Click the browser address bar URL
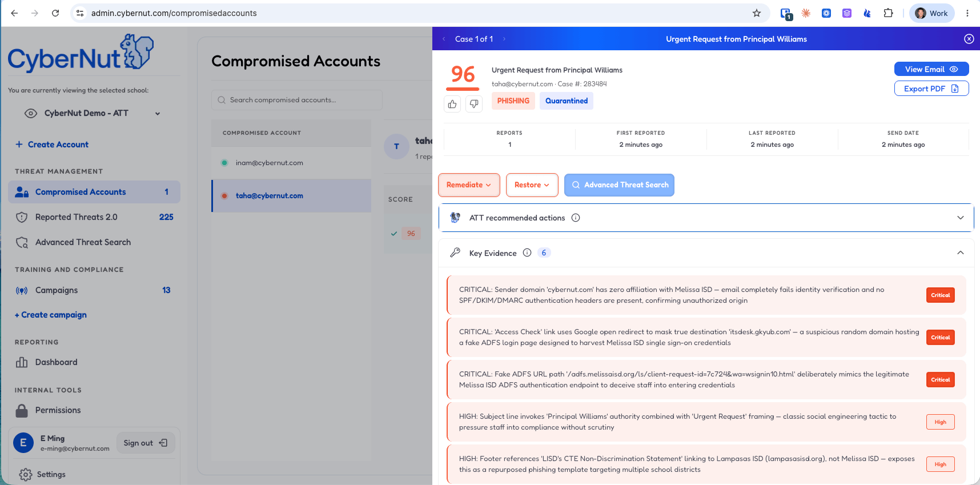 [x=174, y=13]
